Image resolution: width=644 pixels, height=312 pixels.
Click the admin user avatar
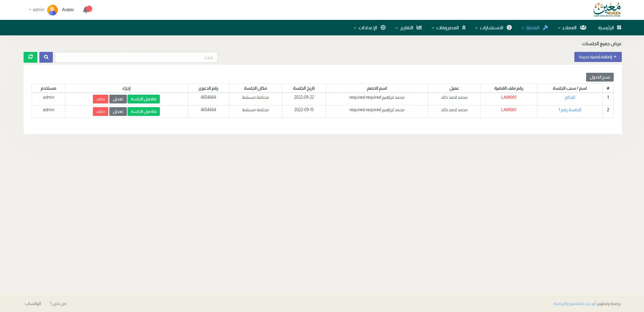[52, 10]
